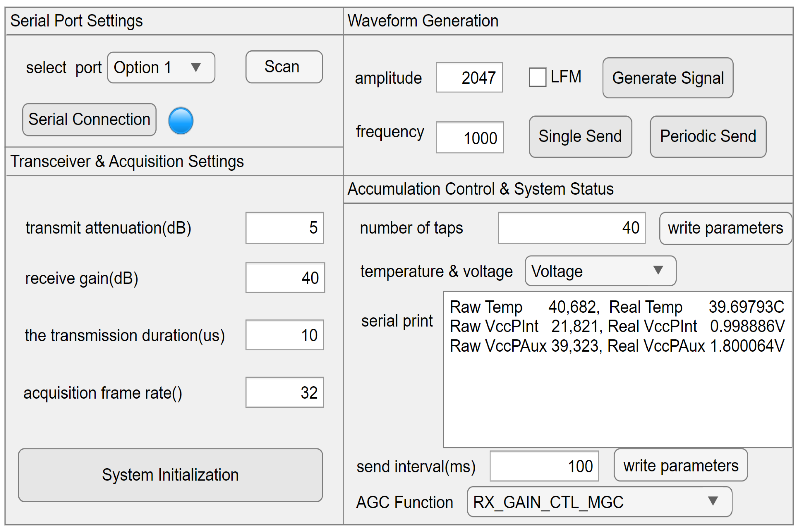
Task: Click Generate Signal button
Action: click(x=667, y=78)
